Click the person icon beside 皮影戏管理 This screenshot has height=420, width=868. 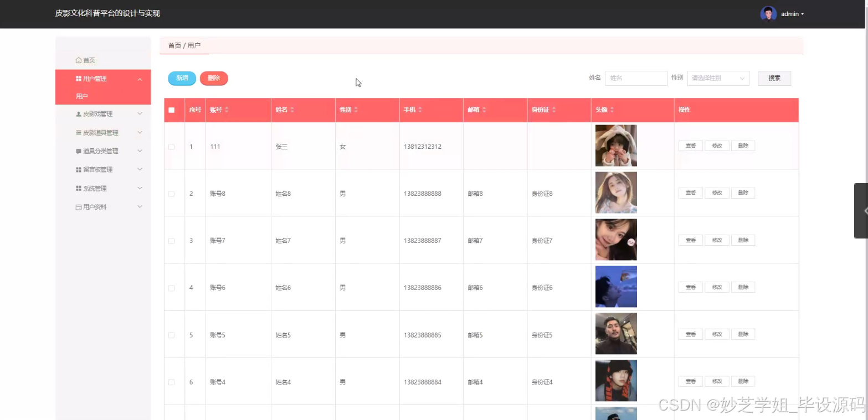[x=79, y=114]
